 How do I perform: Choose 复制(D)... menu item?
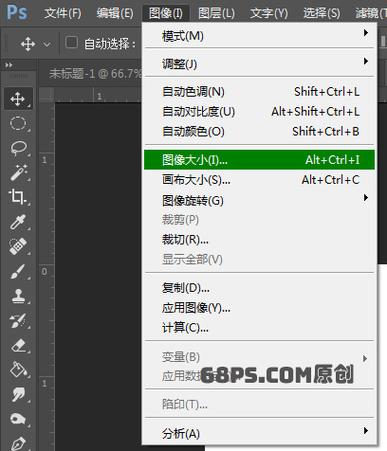tap(260, 288)
